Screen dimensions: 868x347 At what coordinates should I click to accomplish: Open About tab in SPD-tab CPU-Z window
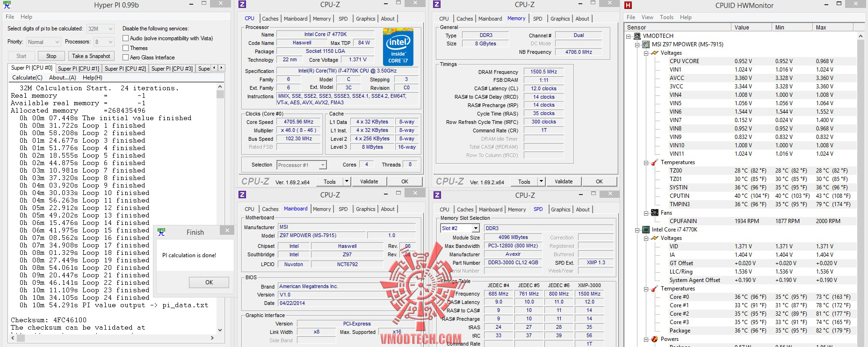(x=583, y=210)
